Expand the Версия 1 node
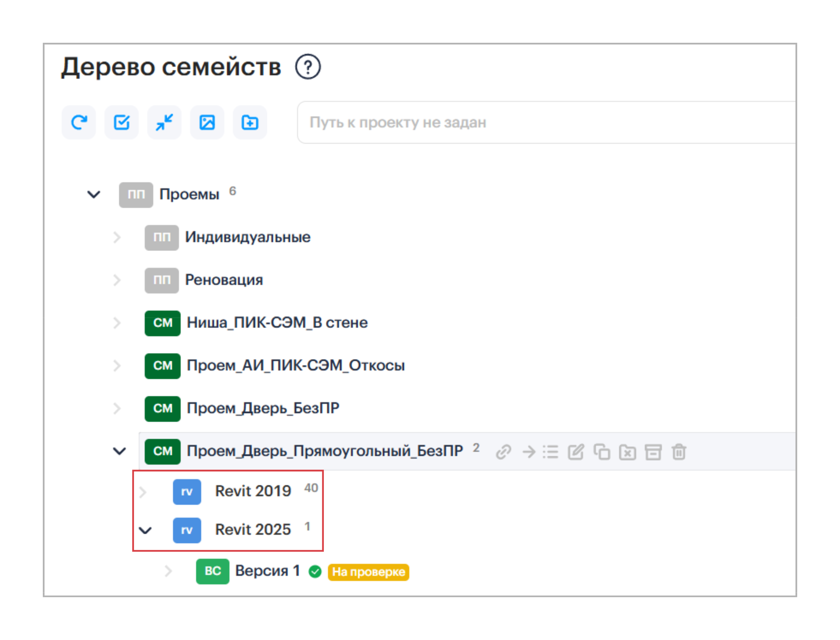840x640 pixels. pos(168,571)
